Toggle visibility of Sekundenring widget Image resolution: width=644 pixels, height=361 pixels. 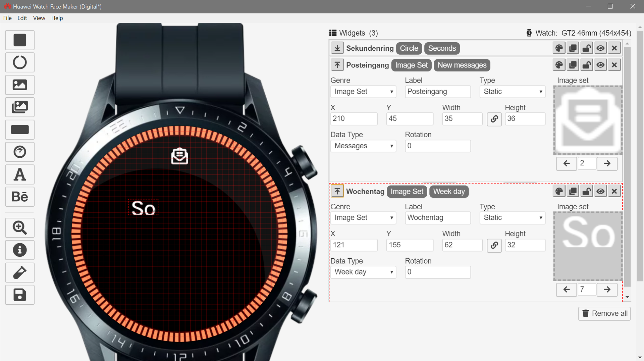click(x=600, y=48)
